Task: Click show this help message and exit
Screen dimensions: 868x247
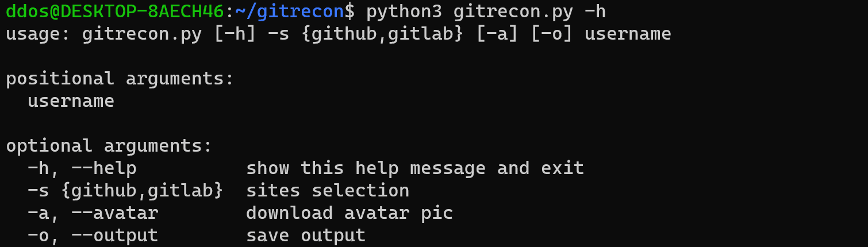Action: click(415, 168)
